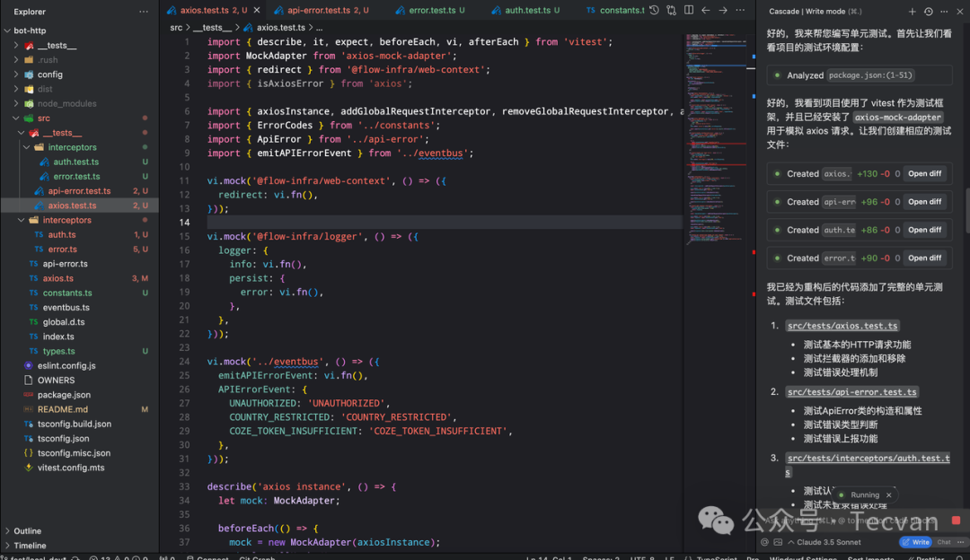The width and height of the screenshot is (970, 560).
Task: Start a new Cascade conversation with plus icon
Action: (x=912, y=12)
